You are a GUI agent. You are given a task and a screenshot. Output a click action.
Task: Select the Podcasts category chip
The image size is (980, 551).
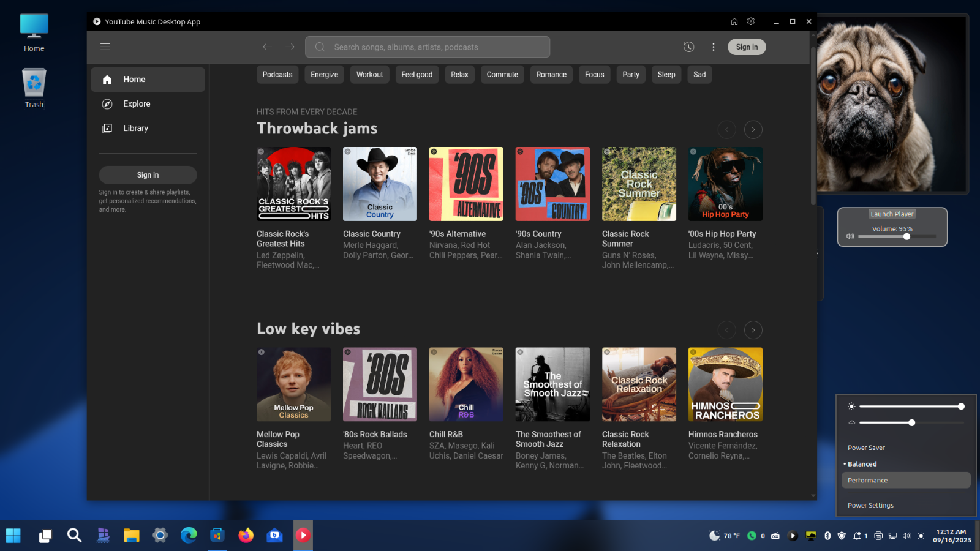[x=277, y=75]
